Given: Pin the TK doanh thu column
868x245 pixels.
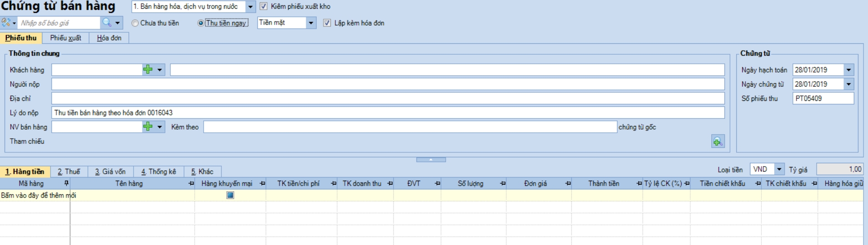Looking at the screenshot, I should pos(390,183).
